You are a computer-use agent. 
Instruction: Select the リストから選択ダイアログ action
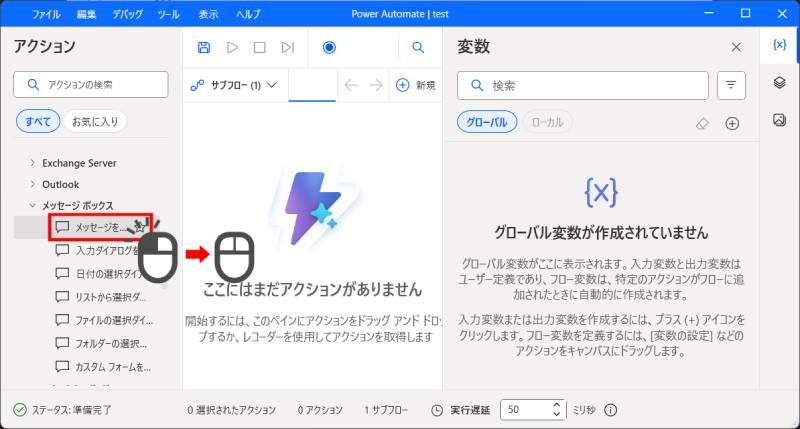pos(101,297)
